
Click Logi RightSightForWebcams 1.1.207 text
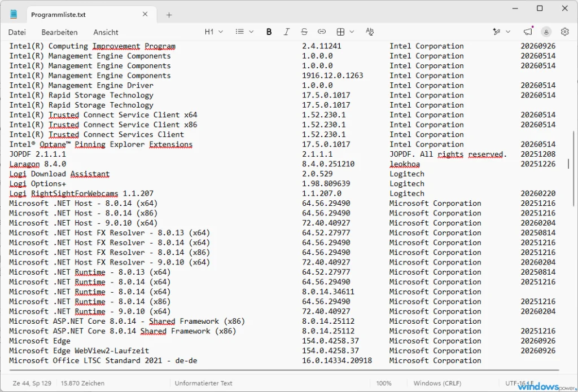pos(81,193)
